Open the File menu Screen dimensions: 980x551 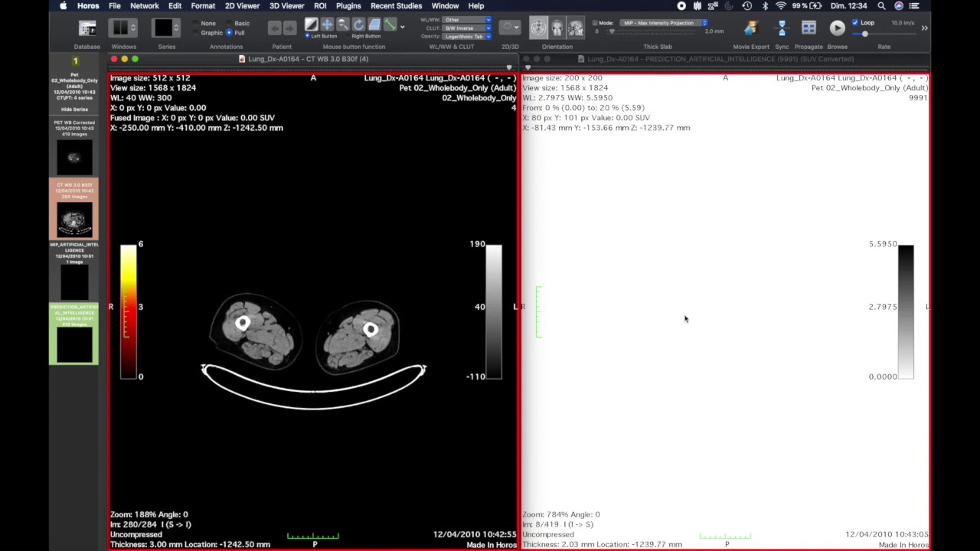coord(114,5)
